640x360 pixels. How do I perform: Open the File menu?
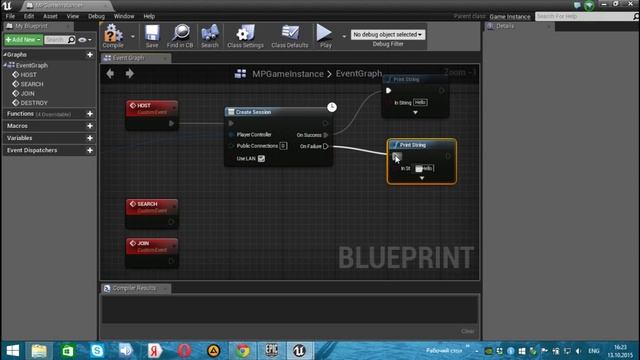pyautogui.click(x=10, y=16)
